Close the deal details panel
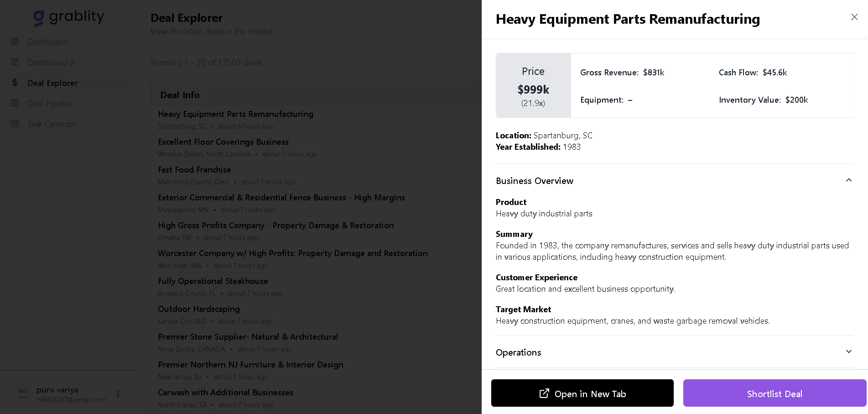The width and height of the screenshot is (868, 414). (x=854, y=17)
